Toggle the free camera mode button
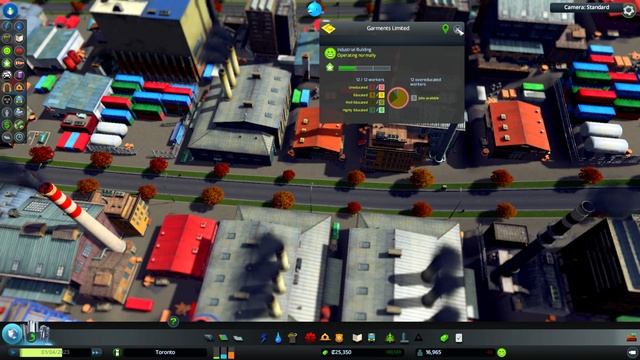The image size is (640, 360). (632, 352)
